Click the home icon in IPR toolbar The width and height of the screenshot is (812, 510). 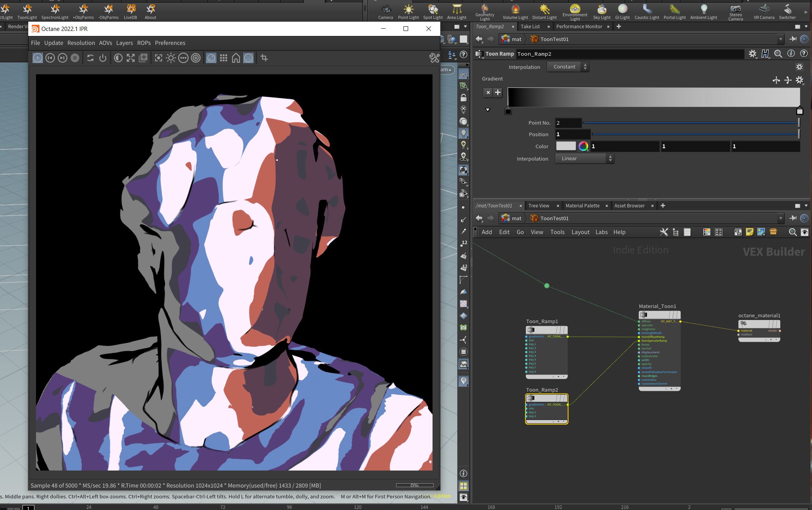tap(236, 58)
